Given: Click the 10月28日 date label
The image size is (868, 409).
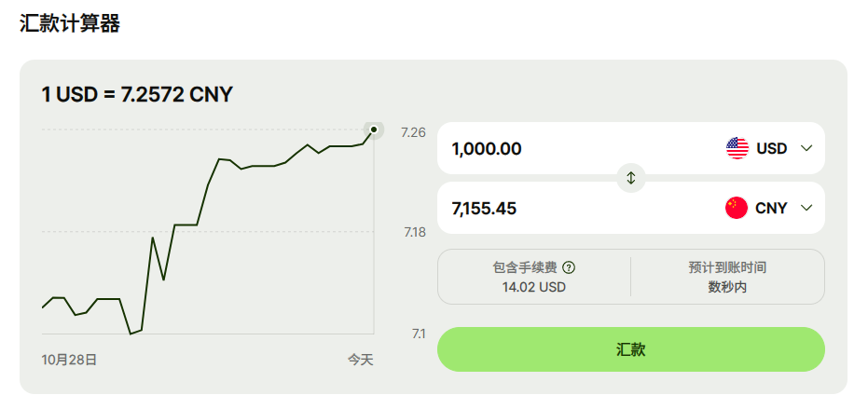Looking at the screenshot, I should [69, 360].
